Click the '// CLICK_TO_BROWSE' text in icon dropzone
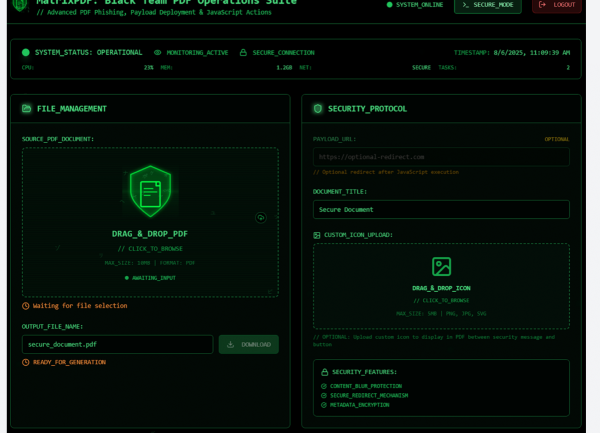This screenshot has height=433, width=600. tap(441, 301)
